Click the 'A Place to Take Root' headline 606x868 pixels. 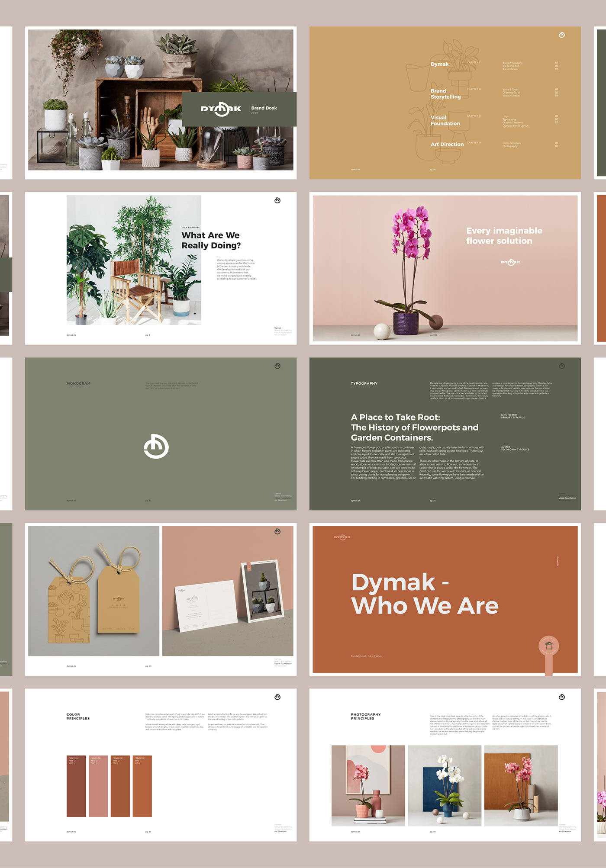[414, 428]
